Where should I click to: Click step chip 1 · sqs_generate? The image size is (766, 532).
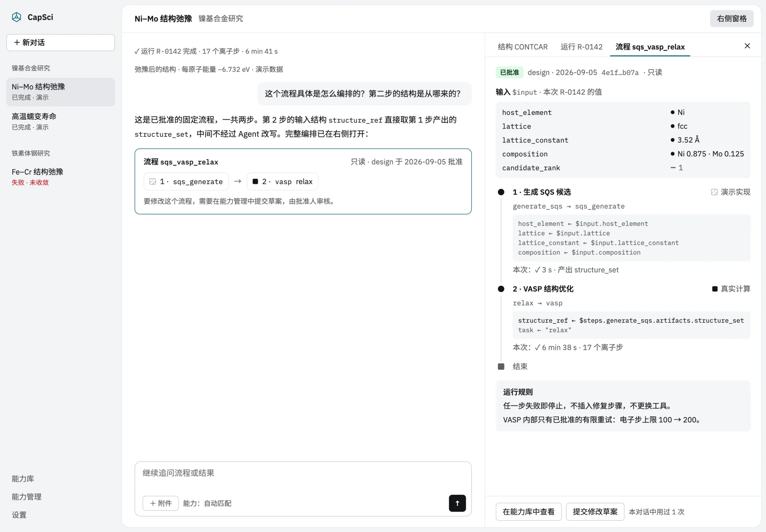pyautogui.click(x=186, y=182)
